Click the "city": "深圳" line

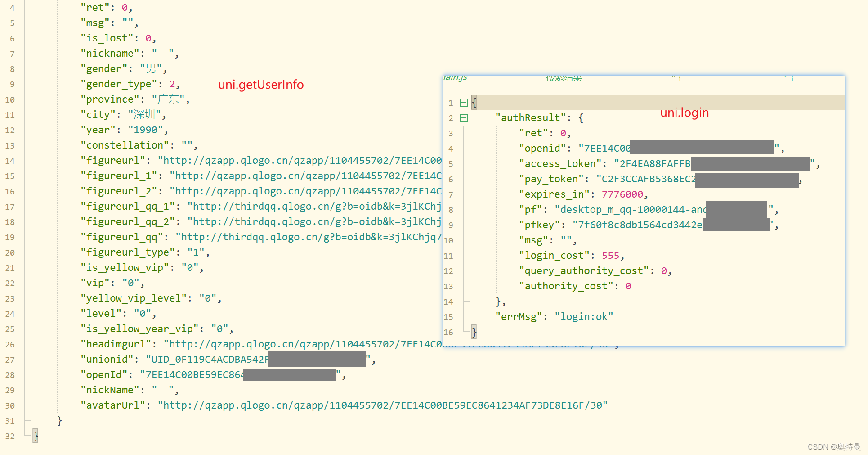(123, 115)
